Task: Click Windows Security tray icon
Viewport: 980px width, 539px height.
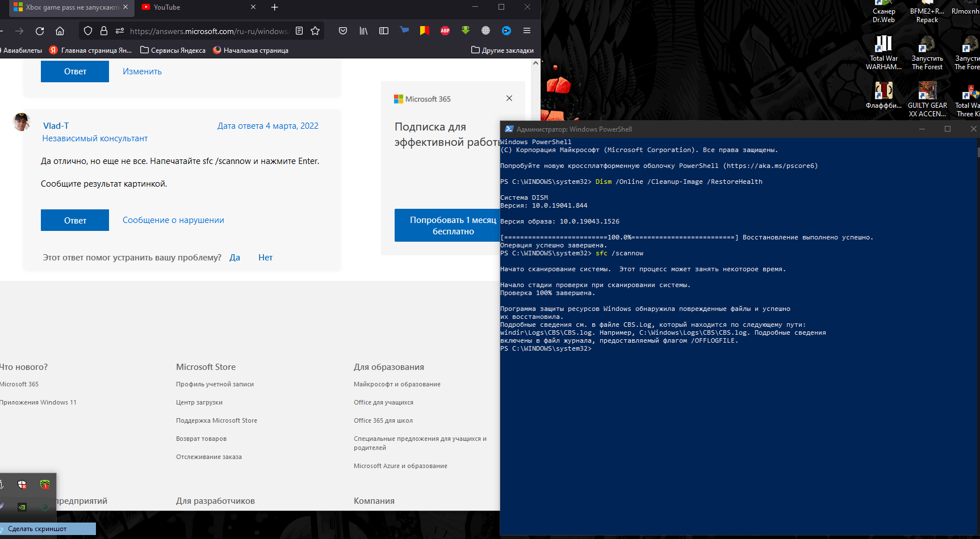Action: coord(22,484)
